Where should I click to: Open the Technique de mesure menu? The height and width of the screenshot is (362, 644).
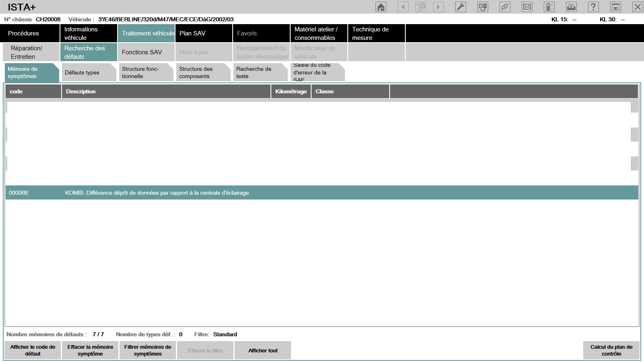coord(376,33)
